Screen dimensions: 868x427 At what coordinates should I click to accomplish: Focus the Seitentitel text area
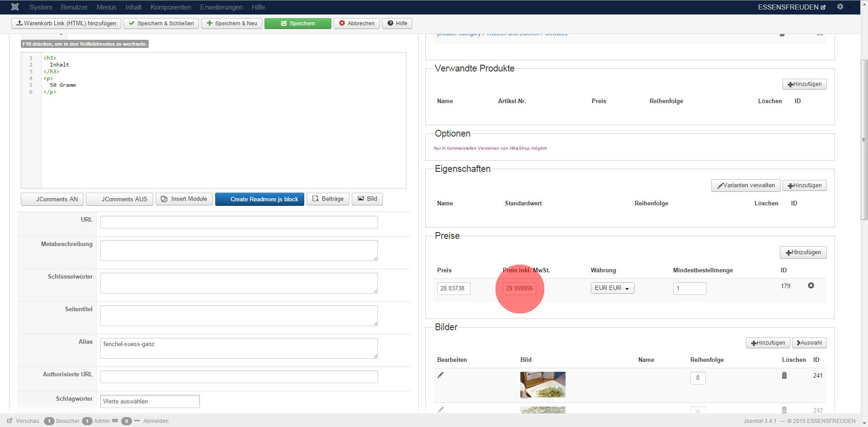click(239, 316)
